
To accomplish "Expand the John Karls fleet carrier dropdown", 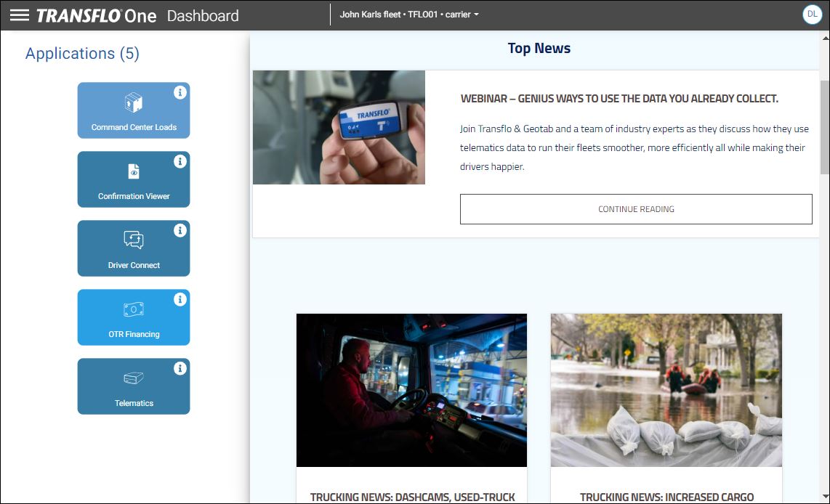I will point(409,15).
